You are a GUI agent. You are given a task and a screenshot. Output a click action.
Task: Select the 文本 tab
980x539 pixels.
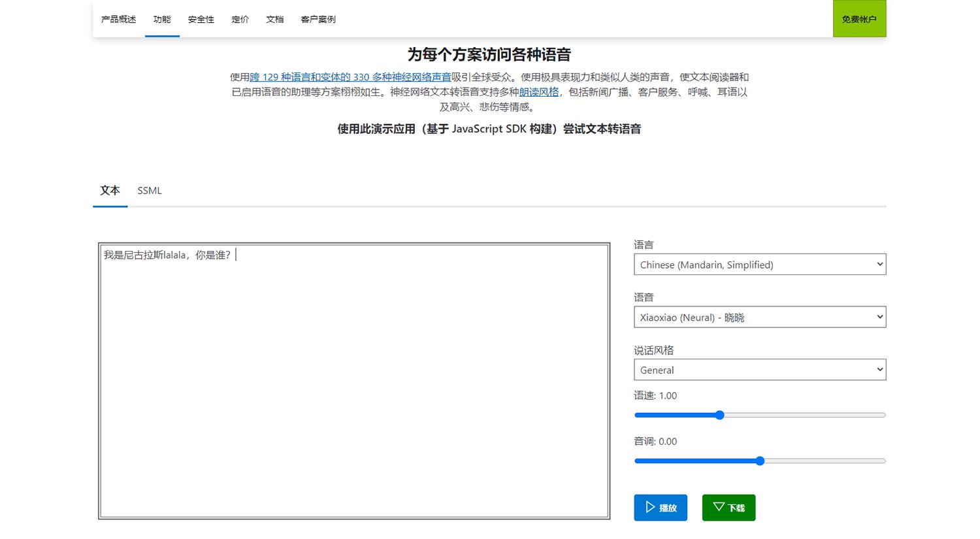(109, 190)
